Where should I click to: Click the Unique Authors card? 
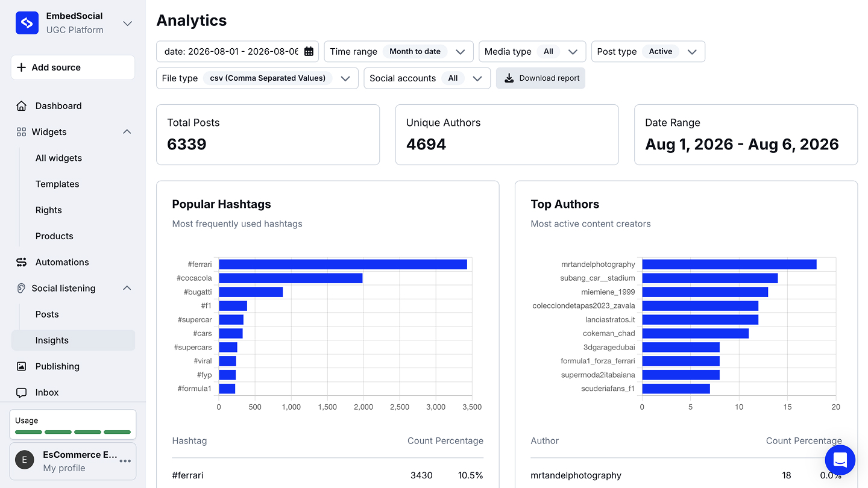(x=507, y=134)
